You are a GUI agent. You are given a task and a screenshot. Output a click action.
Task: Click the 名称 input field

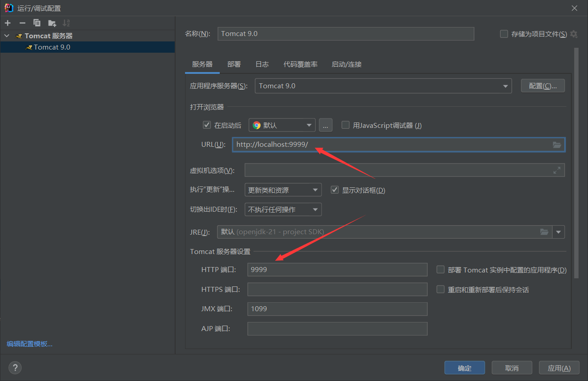click(346, 34)
